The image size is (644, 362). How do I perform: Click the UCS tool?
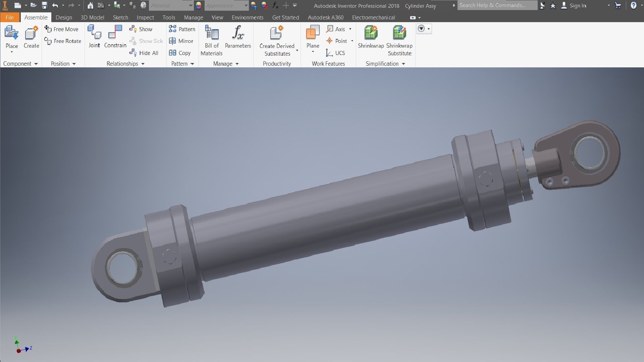click(x=335, y=53)
